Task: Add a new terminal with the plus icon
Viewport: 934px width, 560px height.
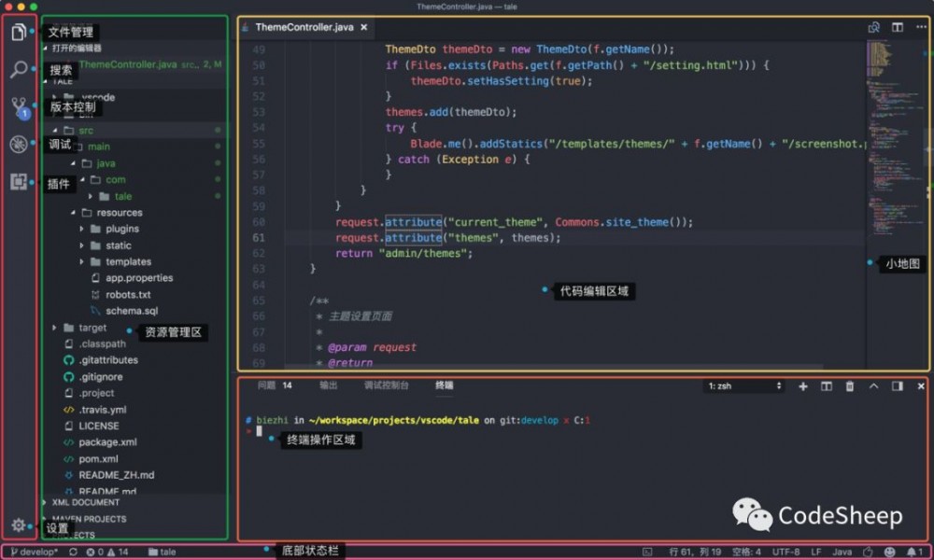Action: [x=803, y=385]
